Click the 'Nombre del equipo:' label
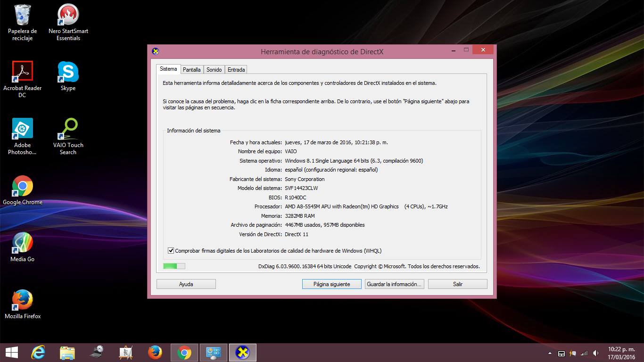Image resolution: width=644 pixels, height=362 pixels. click(x=260, y=151)
